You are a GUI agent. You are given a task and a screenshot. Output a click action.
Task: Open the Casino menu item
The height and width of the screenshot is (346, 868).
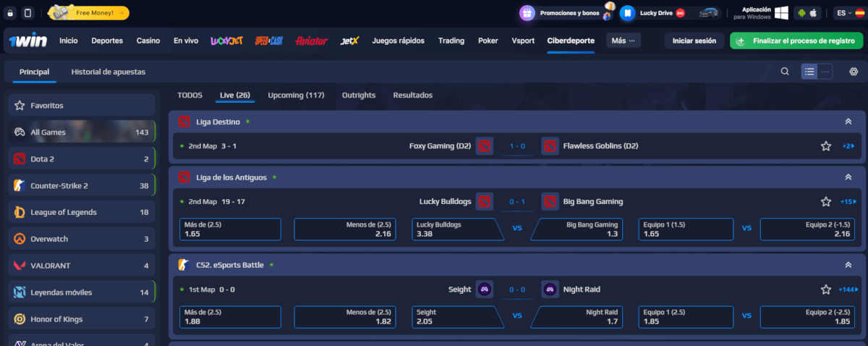148,41
